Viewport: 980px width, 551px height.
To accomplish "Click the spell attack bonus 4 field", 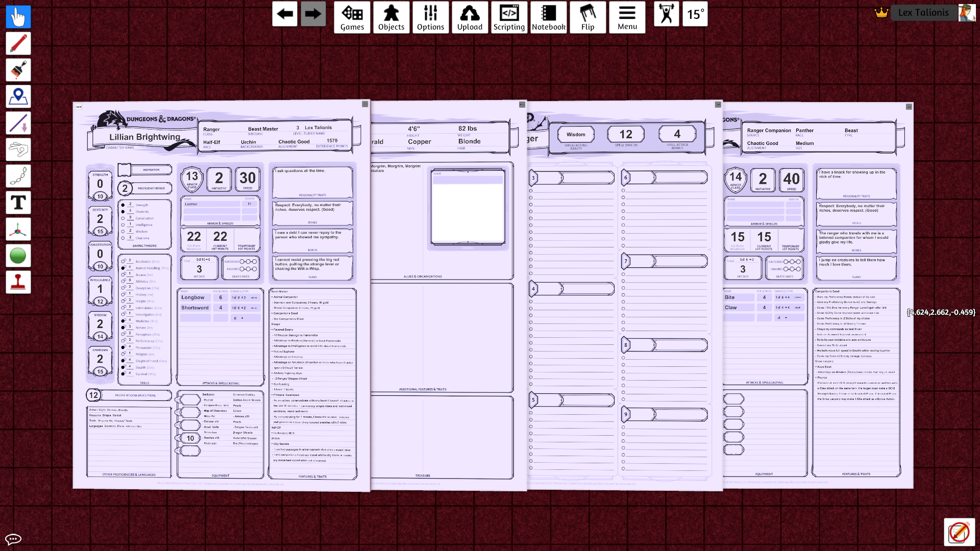I will [x=677, y=134].
